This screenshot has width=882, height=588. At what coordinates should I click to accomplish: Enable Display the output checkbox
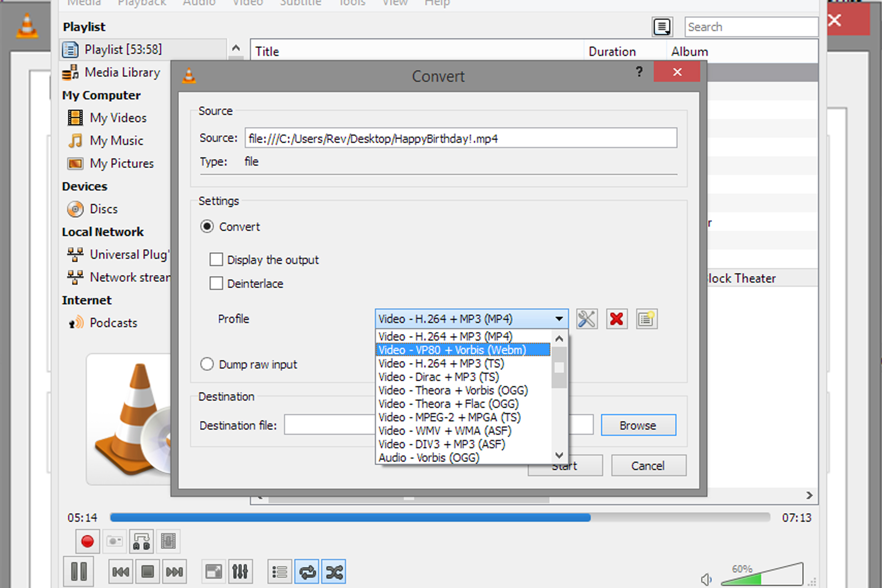tap(216, 259)
